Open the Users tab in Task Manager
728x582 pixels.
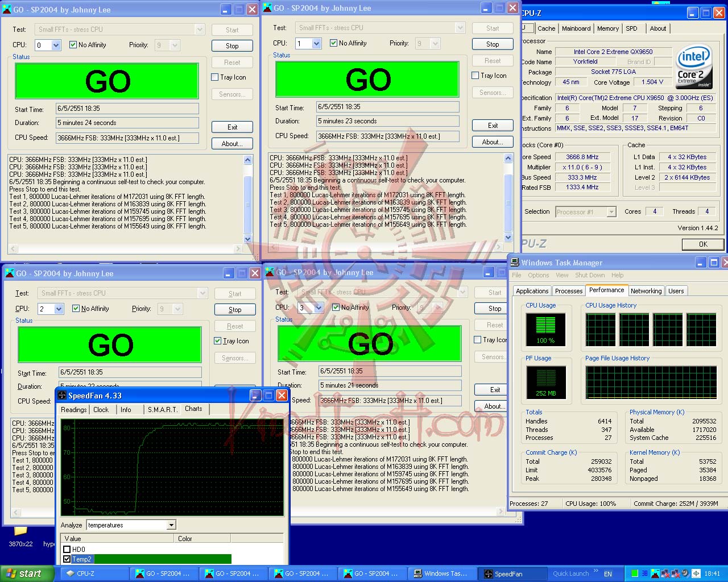676,291
